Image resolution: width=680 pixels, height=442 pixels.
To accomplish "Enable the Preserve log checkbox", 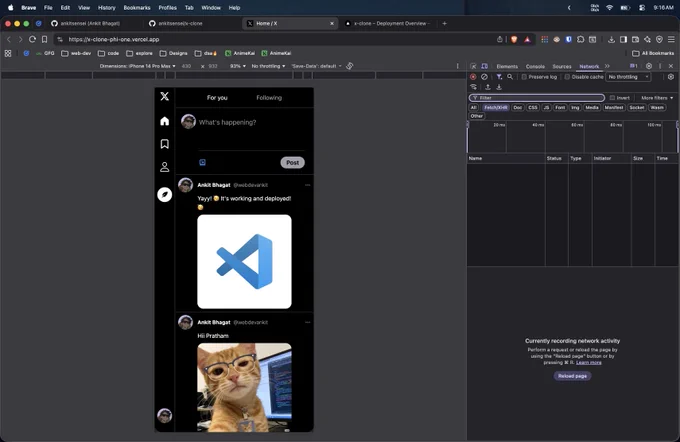I will tap(524, 77).
